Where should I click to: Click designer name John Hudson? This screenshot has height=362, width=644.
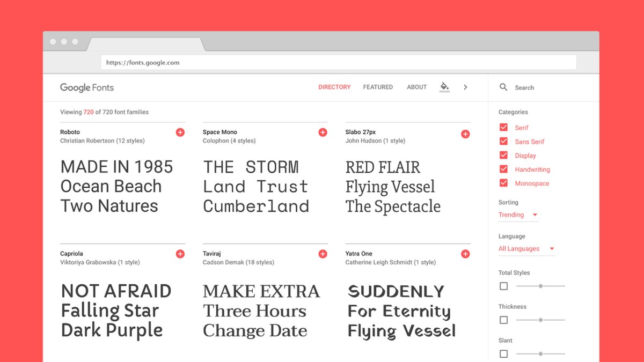(x=363, y=141)
